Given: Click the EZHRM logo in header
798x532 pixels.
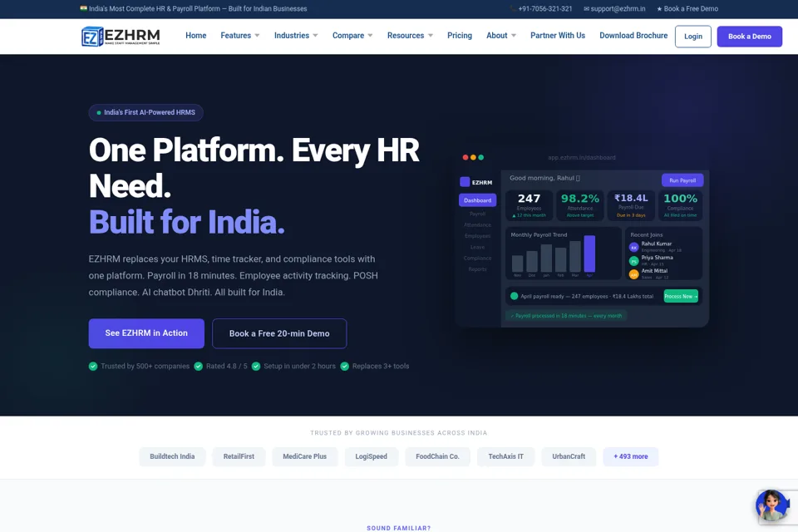Looking at the screenshot, I should 121,36.
